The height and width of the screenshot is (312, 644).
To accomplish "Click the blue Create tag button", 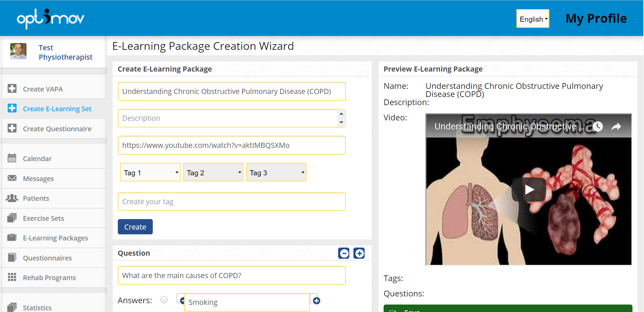I will tap(135, 227).
